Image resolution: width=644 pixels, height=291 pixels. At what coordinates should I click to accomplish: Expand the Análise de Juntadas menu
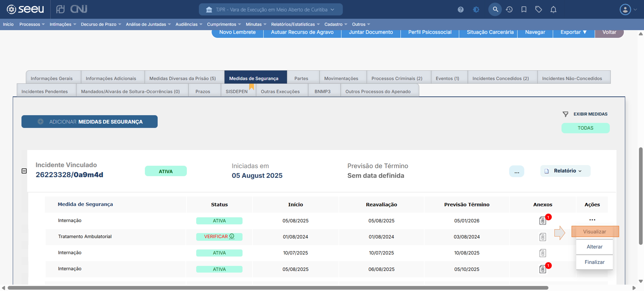(148, 24)
